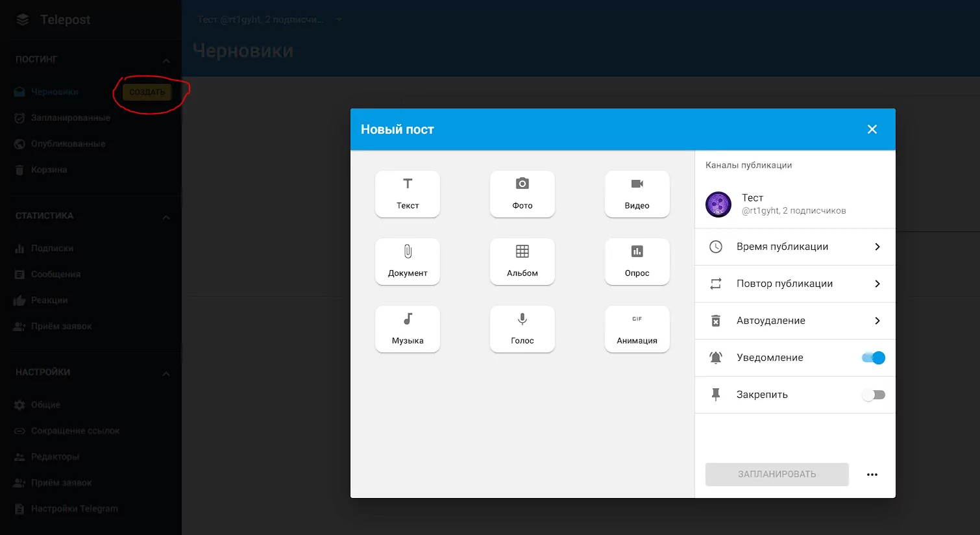Disable the Уведомление toggle
This screenshot has width=980, height=535.
[x=874, y=358]
